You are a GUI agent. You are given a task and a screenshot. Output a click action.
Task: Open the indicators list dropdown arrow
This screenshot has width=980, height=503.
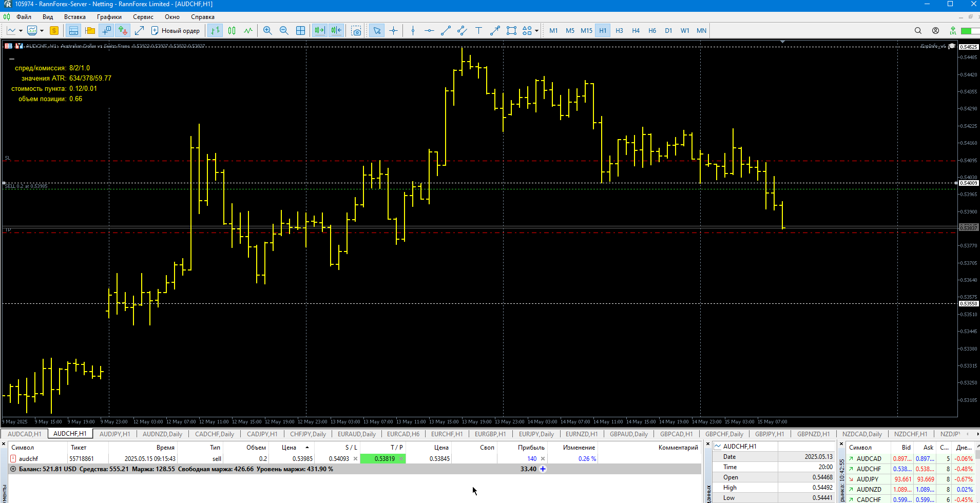(x=42, y=31)
